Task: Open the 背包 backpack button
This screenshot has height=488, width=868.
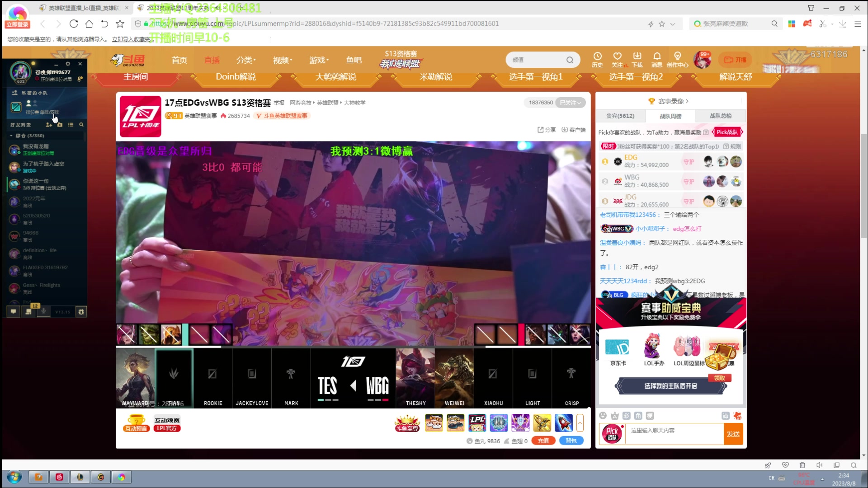Action: pos(571,441)
